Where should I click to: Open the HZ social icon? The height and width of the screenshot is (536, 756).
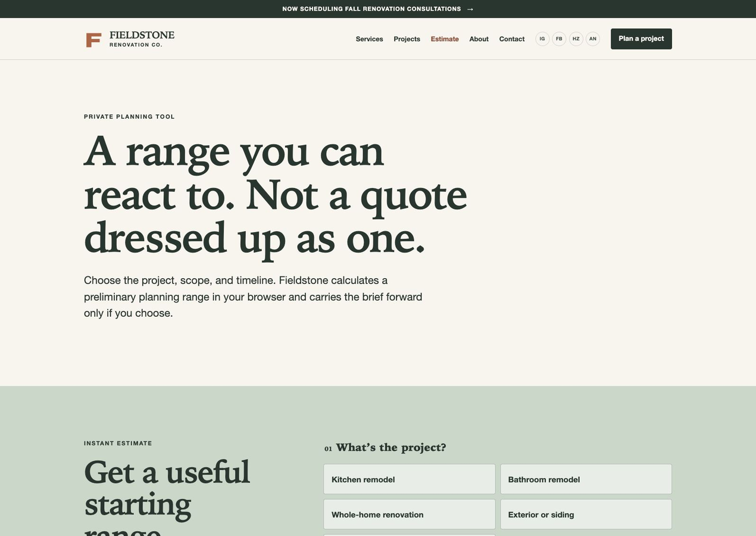pos(576,39)
